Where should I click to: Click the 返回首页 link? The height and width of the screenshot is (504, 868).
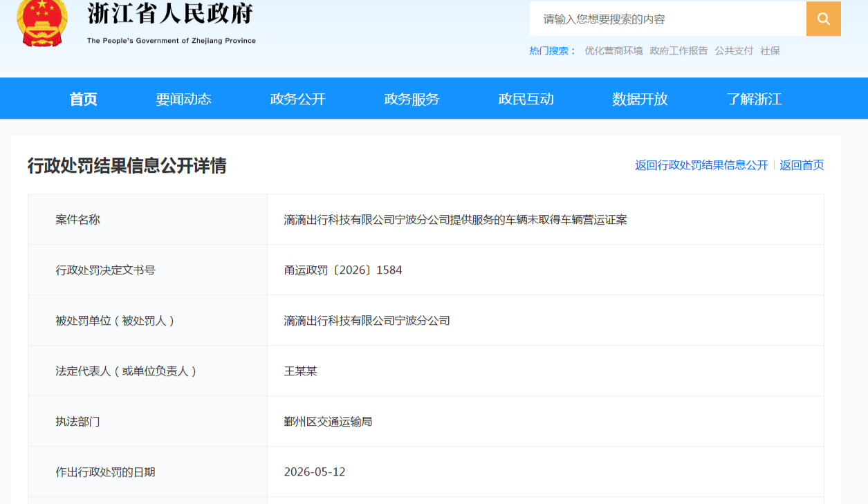tap(802, 165)
